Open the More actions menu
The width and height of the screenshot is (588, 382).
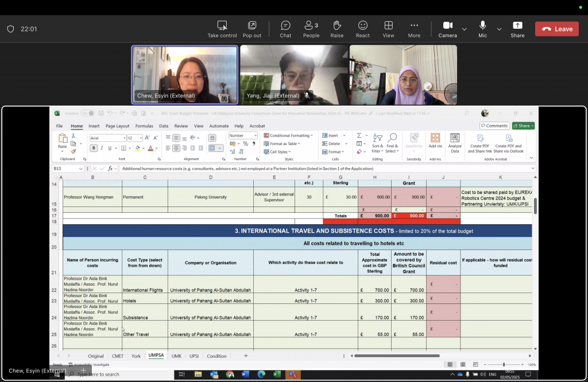pos(414,29)
